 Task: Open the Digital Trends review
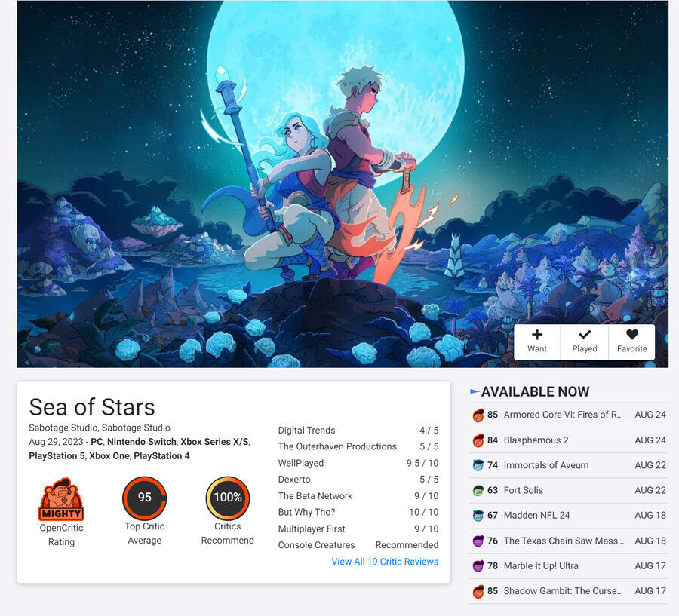358,431
